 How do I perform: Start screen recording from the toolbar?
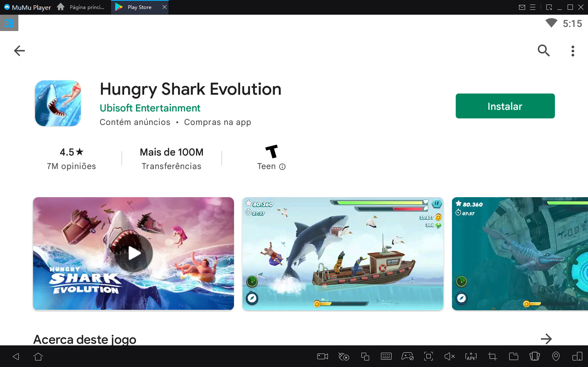tap(322, 356)
